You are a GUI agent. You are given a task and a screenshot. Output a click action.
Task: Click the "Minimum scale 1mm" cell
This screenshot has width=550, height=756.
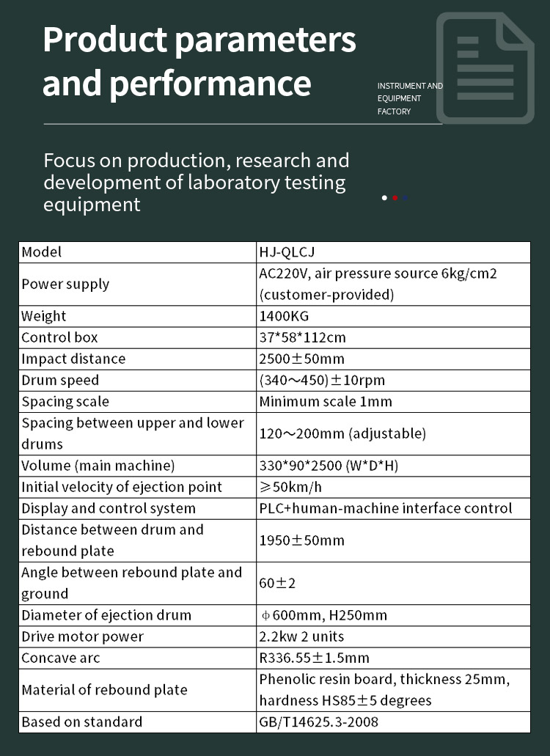(326, 401)
